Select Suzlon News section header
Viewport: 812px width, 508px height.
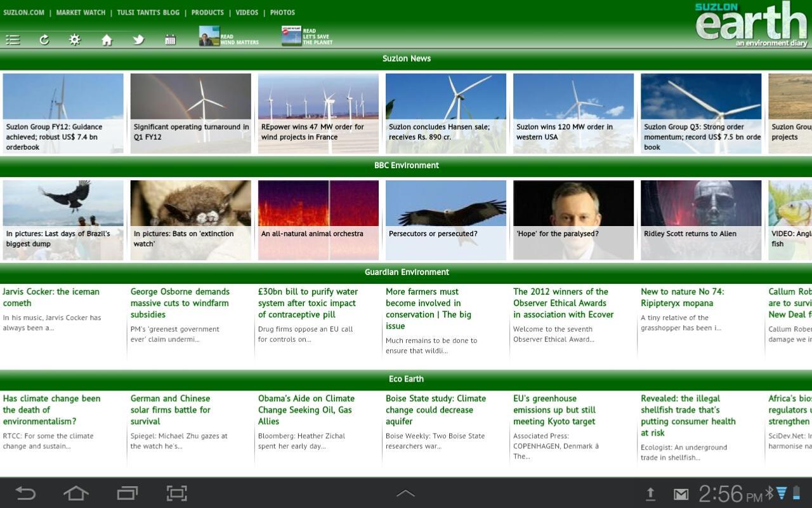[406, 58]
